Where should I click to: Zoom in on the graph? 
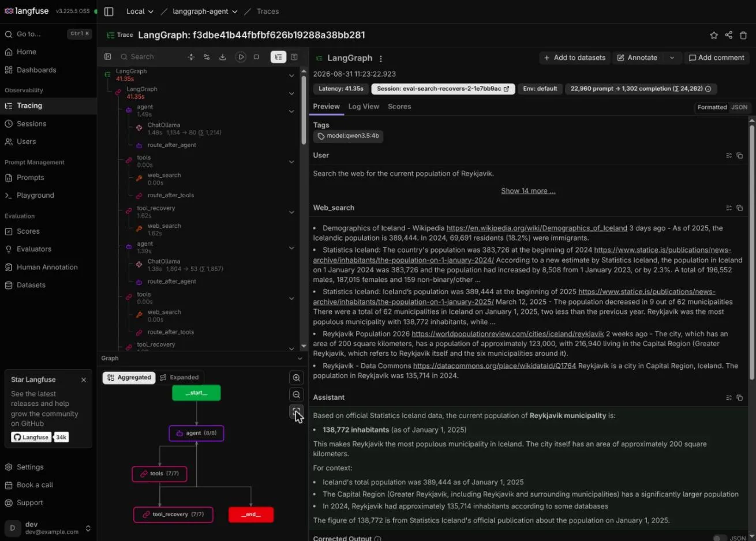coord(297,378)
